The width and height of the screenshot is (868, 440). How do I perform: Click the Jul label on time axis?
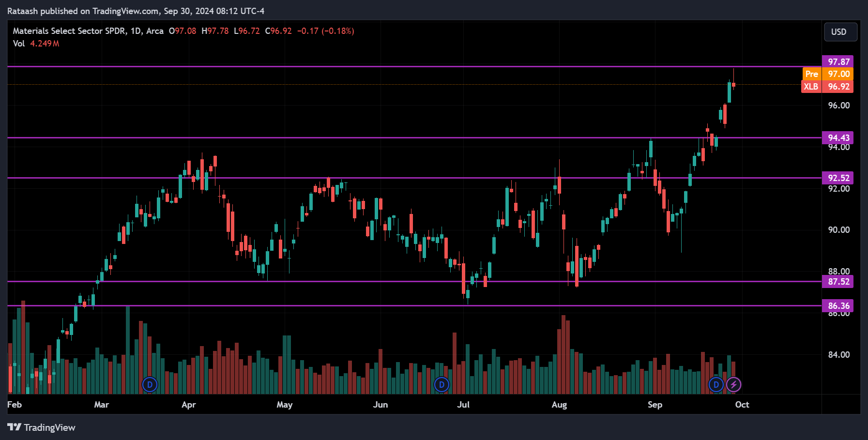click(463, 405)
